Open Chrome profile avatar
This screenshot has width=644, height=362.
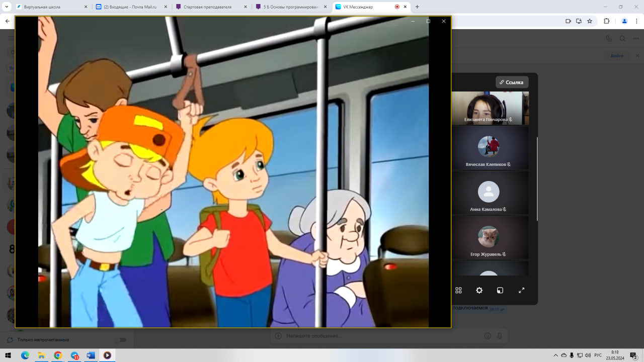click(x=624, y=21)
